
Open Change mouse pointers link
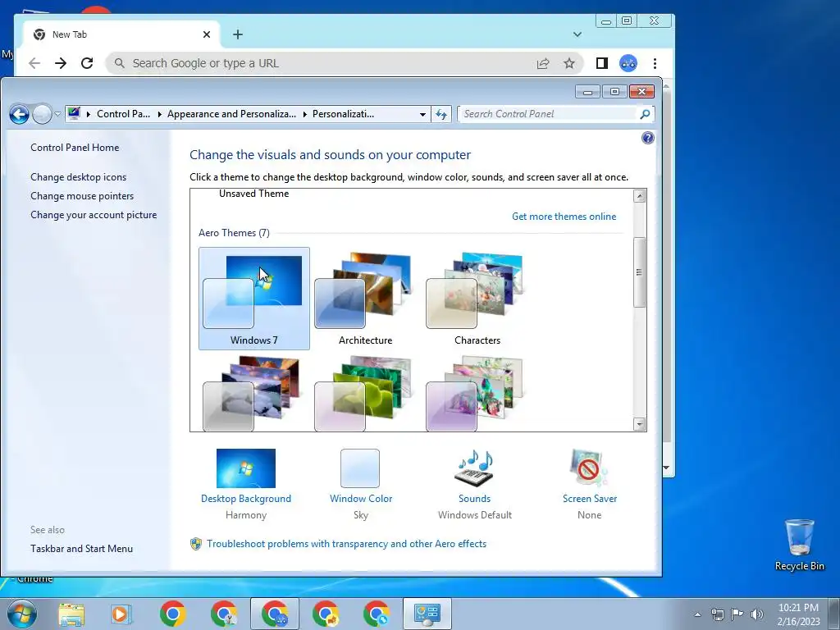tap(82, 196)
